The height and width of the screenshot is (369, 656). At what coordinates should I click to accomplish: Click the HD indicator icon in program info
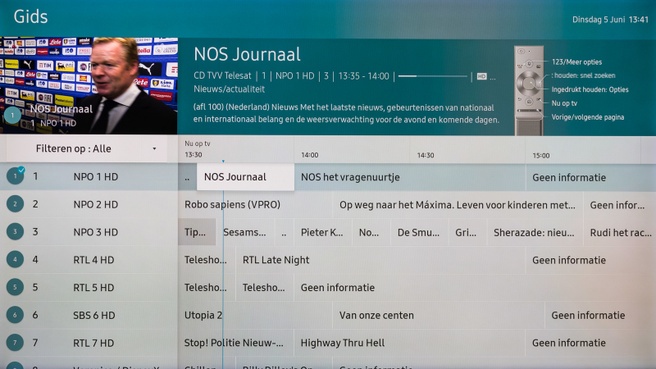(x=482, y=77)
